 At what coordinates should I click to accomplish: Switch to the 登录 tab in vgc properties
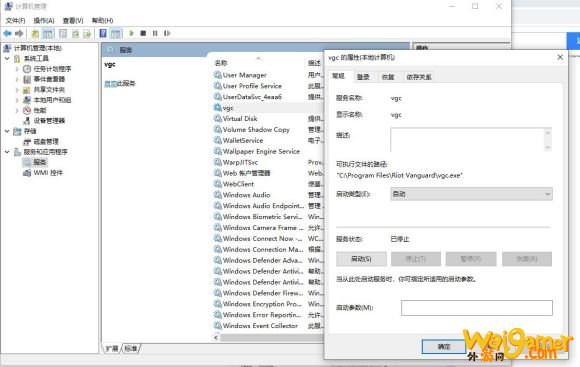(x=363, y=77)
